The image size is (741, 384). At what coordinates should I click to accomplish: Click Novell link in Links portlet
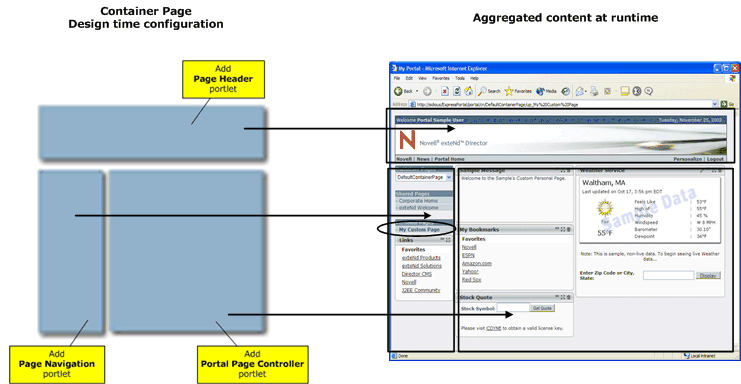409,282
